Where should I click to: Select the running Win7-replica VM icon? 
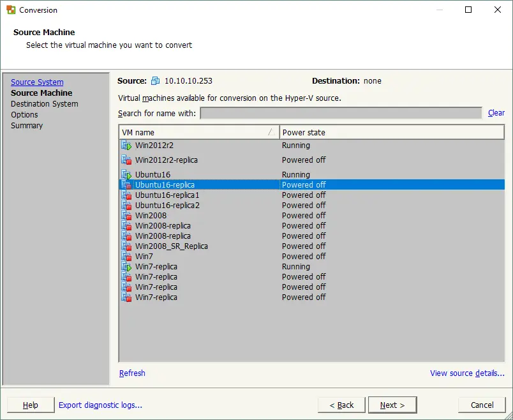[126, 266]
